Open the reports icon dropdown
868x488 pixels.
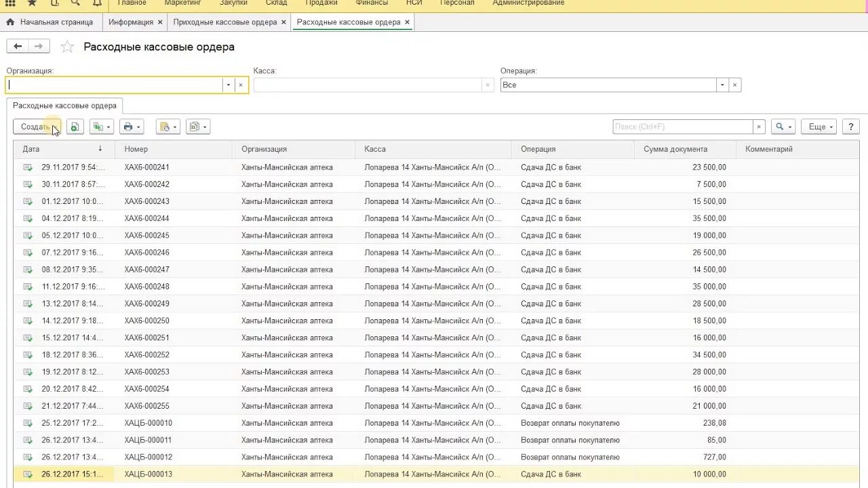[x=198, y=127]
